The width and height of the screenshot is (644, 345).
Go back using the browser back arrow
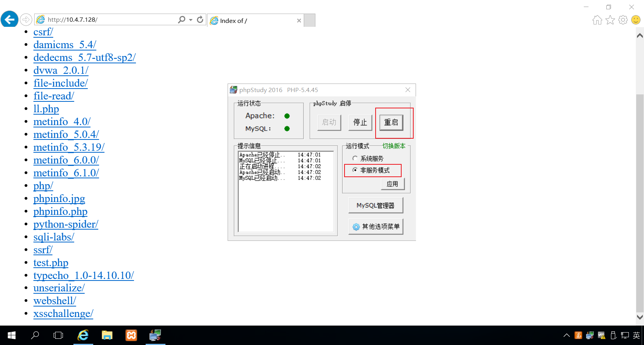pos(9,19)
